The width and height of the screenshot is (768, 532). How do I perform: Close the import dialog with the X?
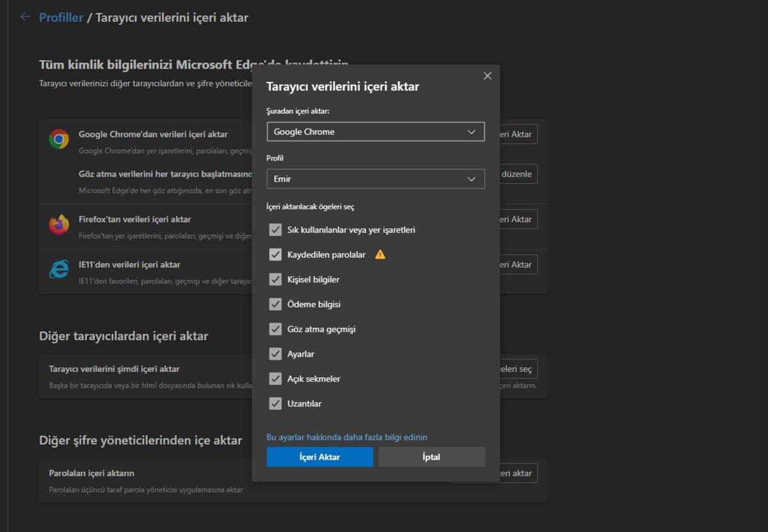click(487, 76)
